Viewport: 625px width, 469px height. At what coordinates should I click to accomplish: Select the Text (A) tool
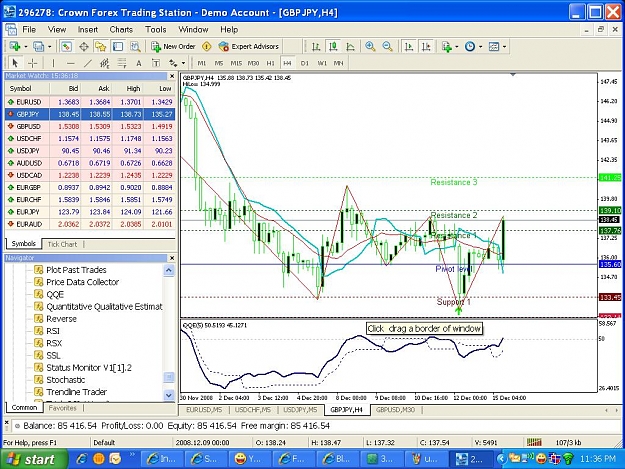(139, 63)
